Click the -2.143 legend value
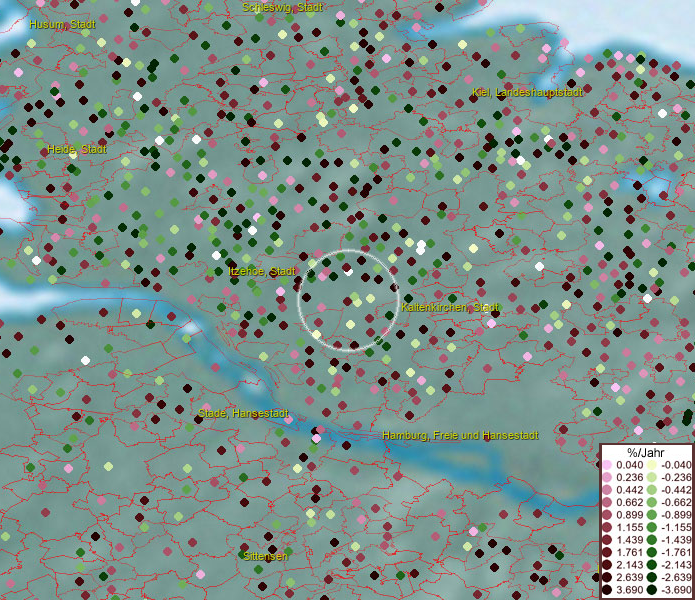This screenshot has width=695, height=600. click(676, 565)
